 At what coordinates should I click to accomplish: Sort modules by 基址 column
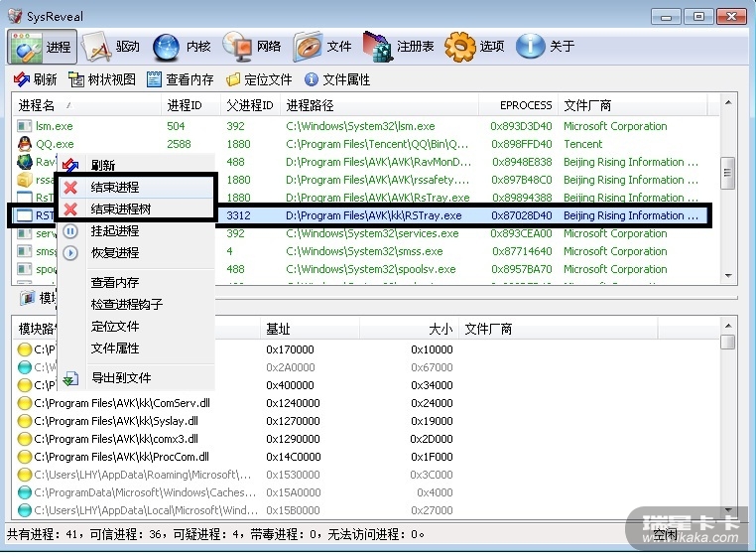(x=310, y=330)
